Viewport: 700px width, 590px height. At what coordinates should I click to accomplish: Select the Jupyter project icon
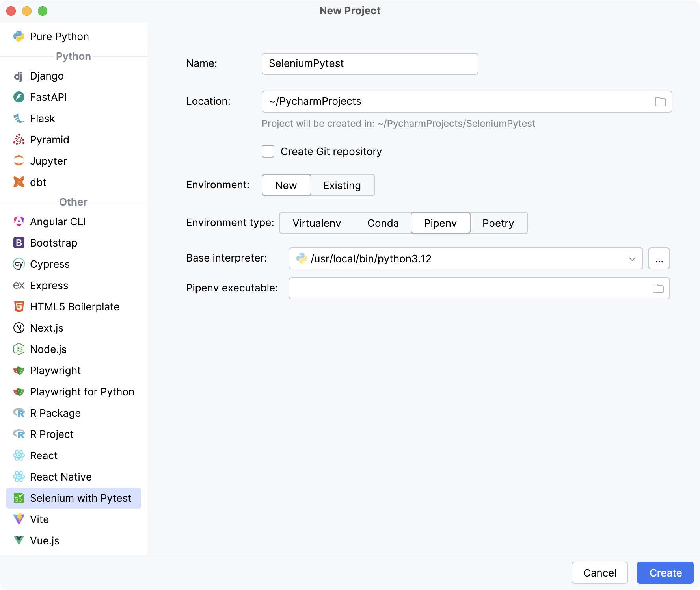(x=19, y=161)
